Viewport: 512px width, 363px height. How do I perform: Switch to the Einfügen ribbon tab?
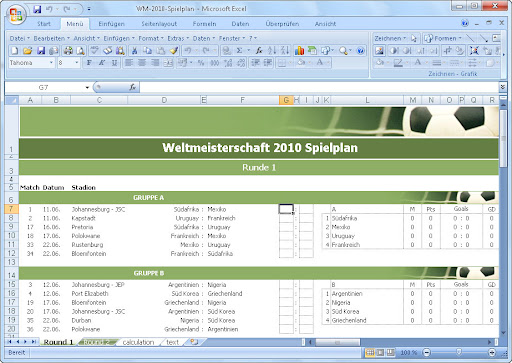111,24
